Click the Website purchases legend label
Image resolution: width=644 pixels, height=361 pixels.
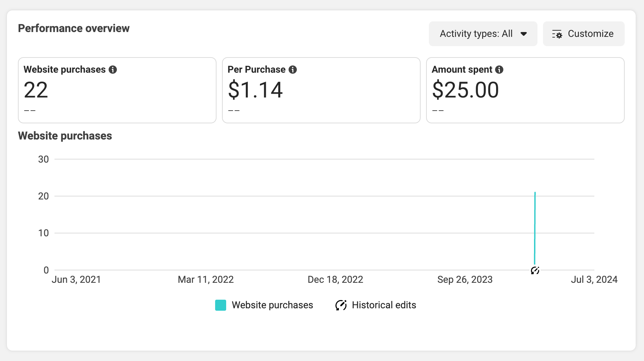click(x=272, y=305)
